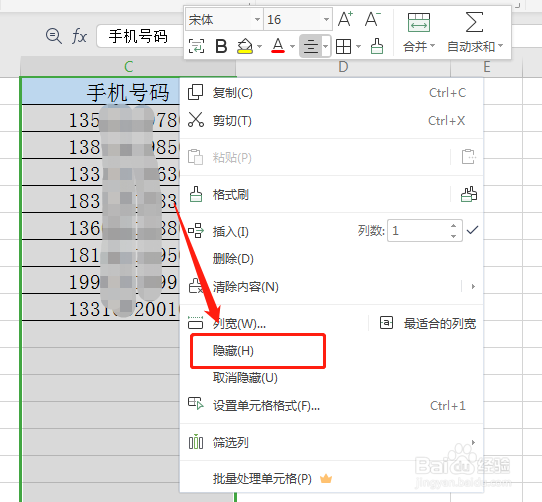Screen dimensions: 542x502
Task: Expand the borders dropdown arrow
Action: tap(358, 46)
